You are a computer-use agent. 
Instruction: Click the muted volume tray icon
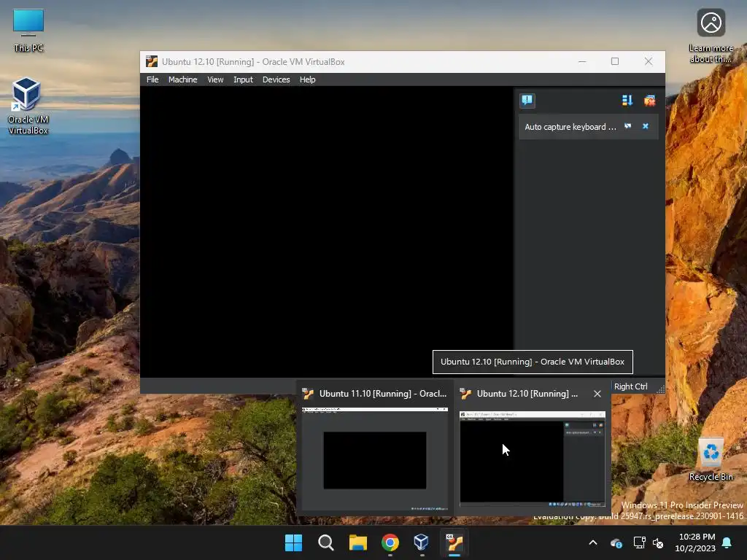click(658, 542)
